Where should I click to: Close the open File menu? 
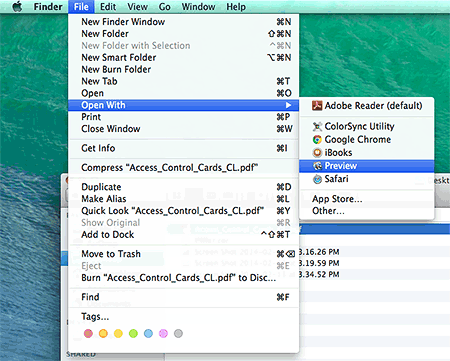[81, 7]
